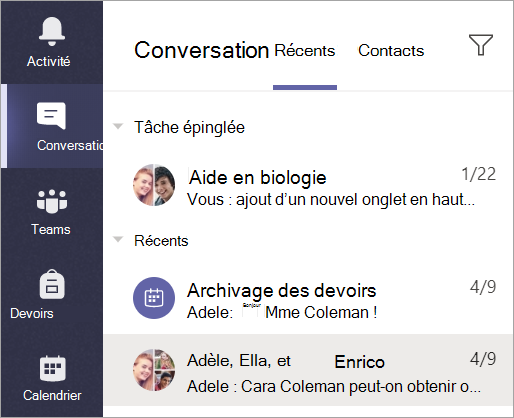Click the filter funnel icon
This screenshot has height=418, width=514.
(x=481, y=45)
